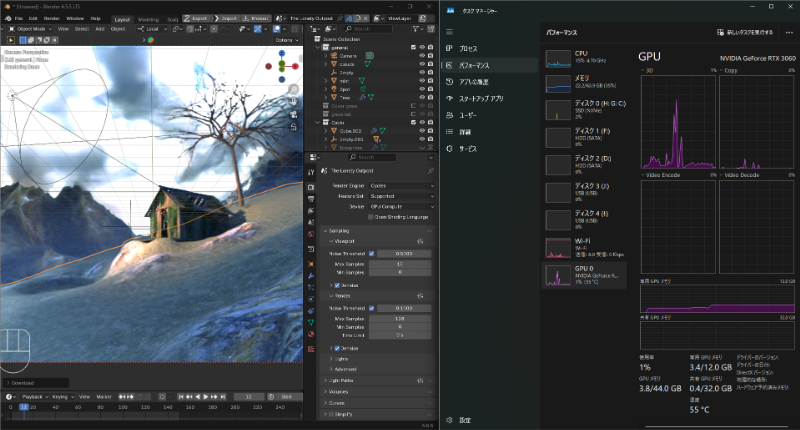This screenshot has height=430, width=800.
Task: Open the Output properties tab icon
Action: 311,199
